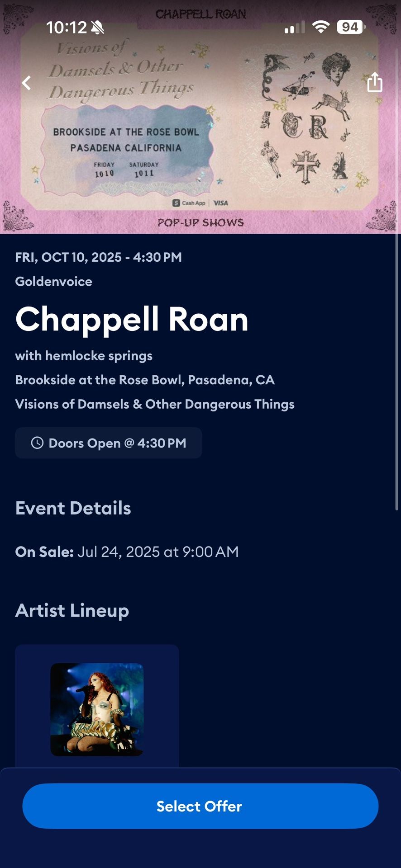Tap the Brookside at the Rose Bowl venue link

(x=145, y=380)
